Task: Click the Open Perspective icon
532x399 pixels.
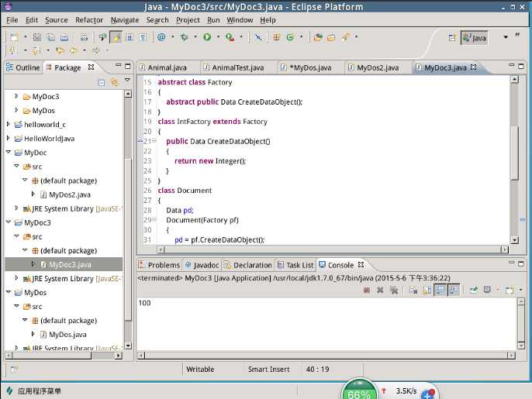Action: [x=452, y=38]
